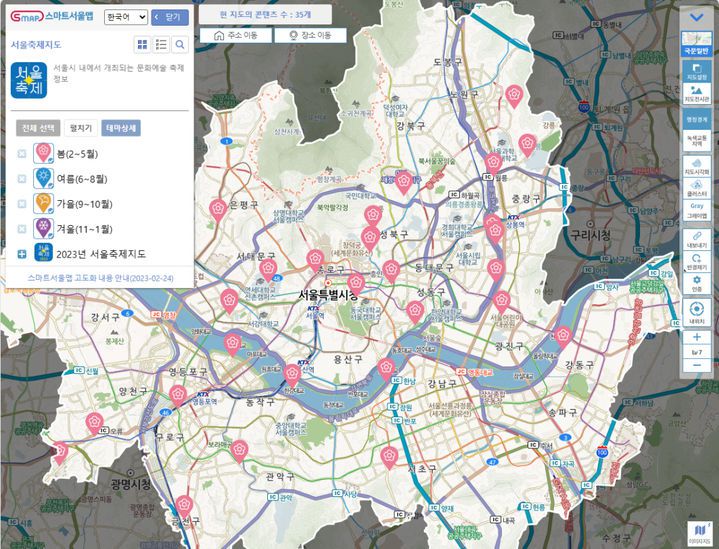Toggle the 여름(6~8월) layer checkbox
The image size is (719, 549).
(x=22, y=178)
